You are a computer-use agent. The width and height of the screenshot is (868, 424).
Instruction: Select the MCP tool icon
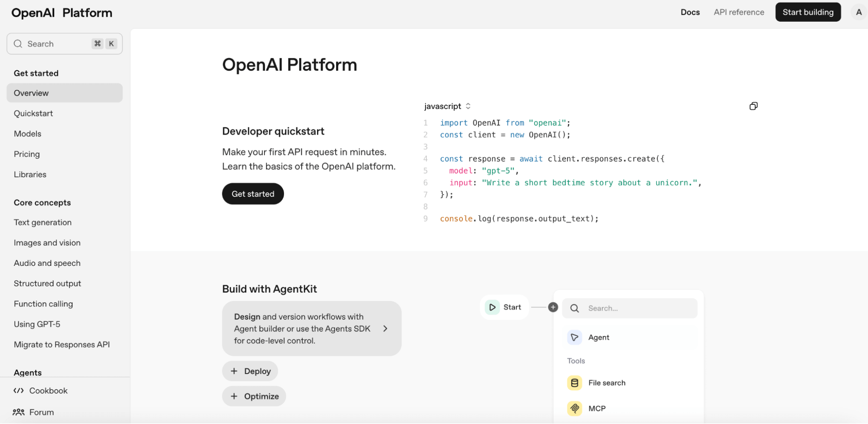[x=574, y=408]
